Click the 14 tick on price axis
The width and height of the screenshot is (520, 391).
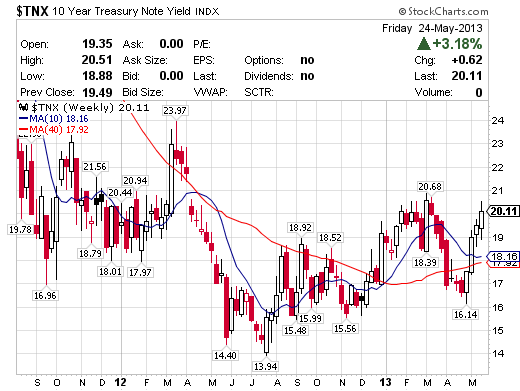pyautogui.click(x=498, y=353)
